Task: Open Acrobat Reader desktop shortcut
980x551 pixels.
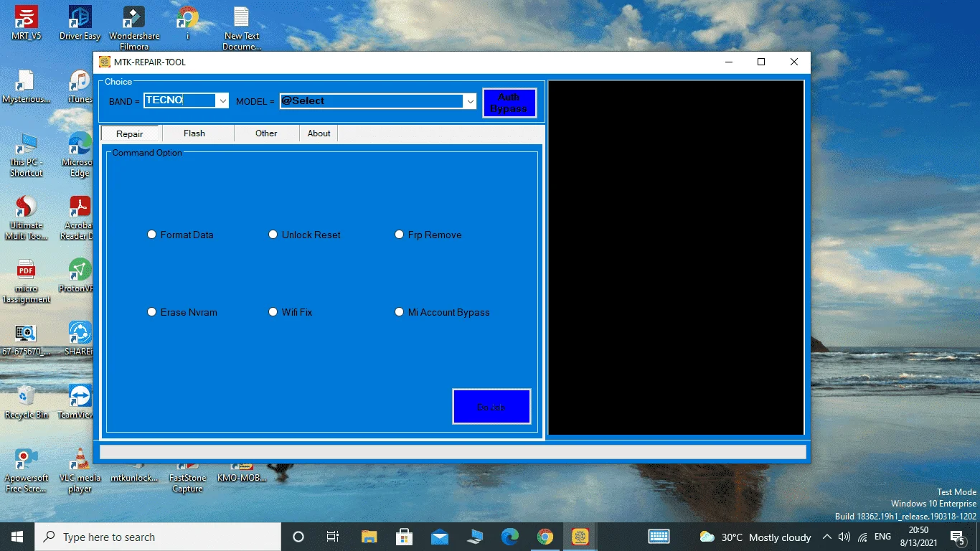Action: [x=77, y=217]
